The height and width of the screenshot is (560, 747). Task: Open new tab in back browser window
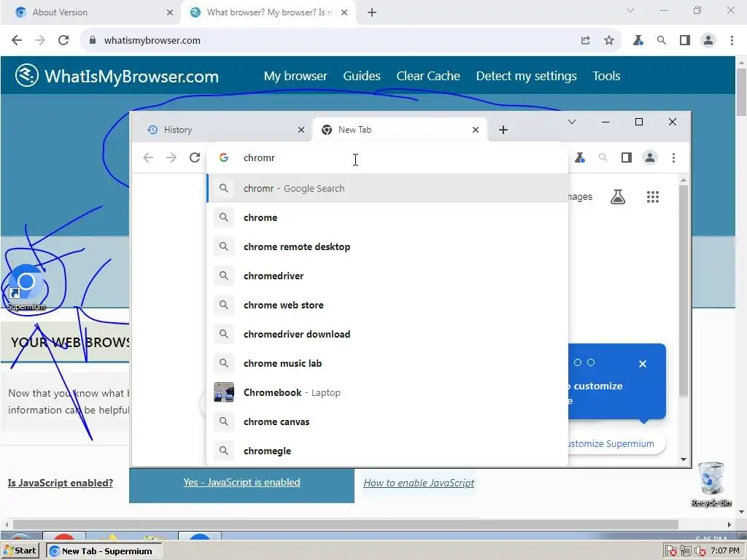372,12
